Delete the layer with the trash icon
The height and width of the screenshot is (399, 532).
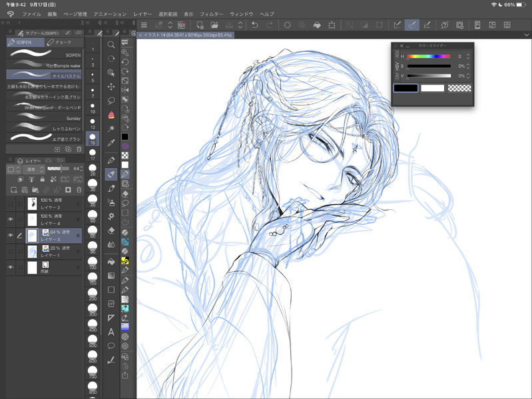tap(79, 190)
